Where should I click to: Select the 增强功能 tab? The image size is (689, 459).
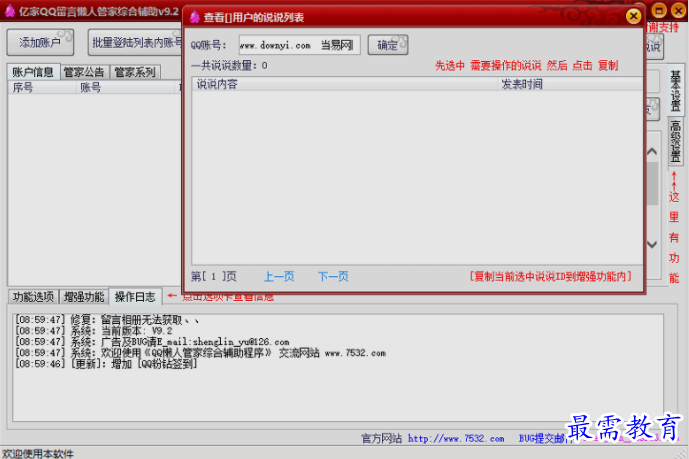pyautogui.click(x=84, y=297)
